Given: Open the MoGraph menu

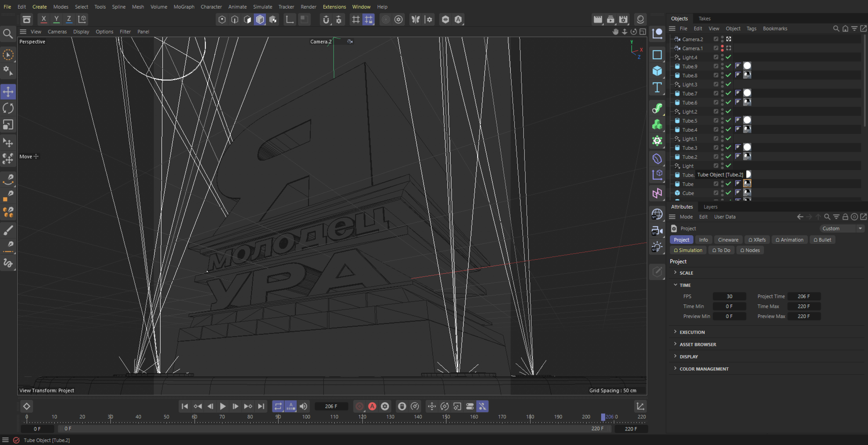Looking at the screenshot, I should click(x=184, y=7).
